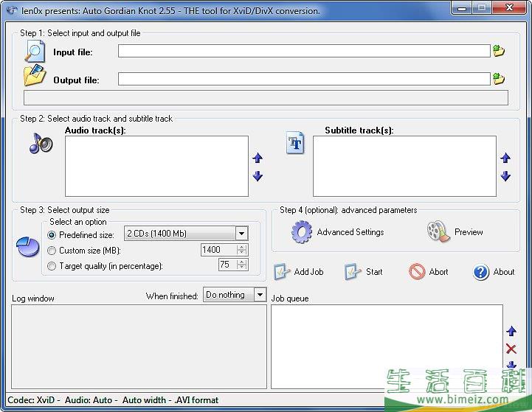Close the Auto Gordian Knot window
The width and height of the screenshot is (532, 412).
[x=509, y=8]
